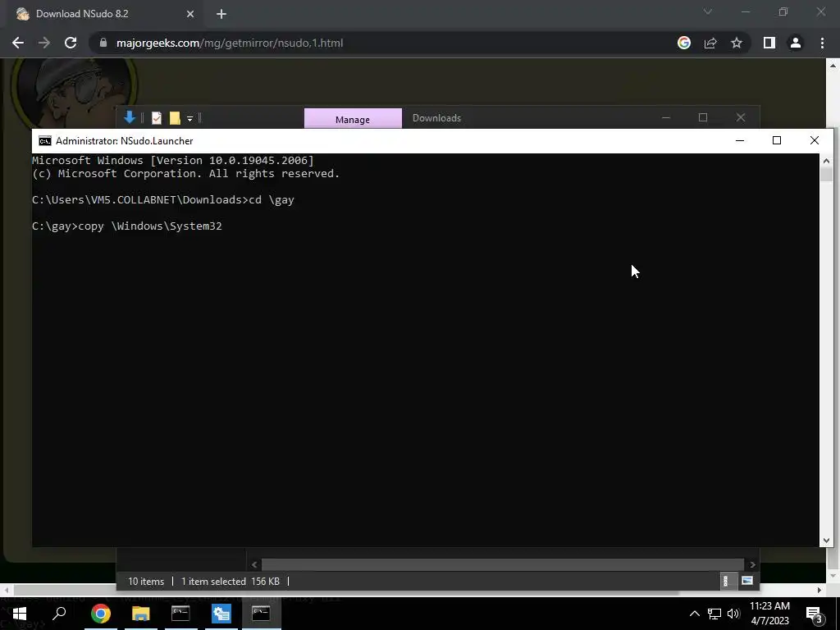Click Explorer horizontal scrollbar right arrow

pos(752,564)
